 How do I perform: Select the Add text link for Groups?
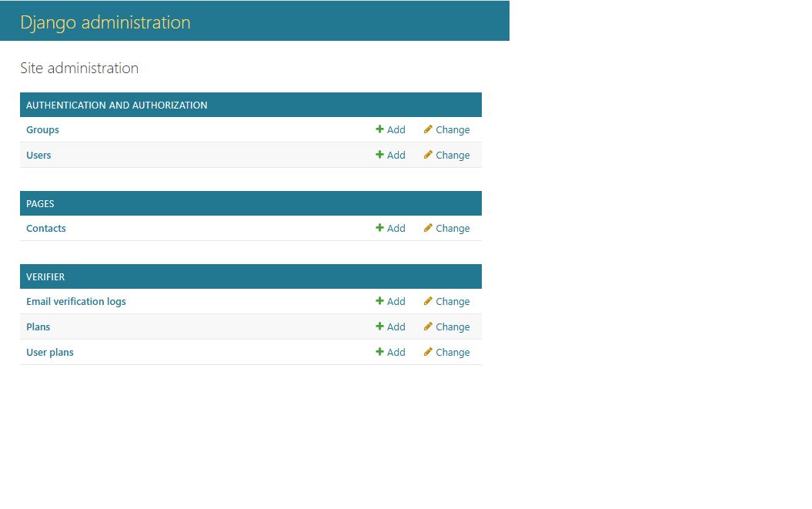(x=396, y=129)
